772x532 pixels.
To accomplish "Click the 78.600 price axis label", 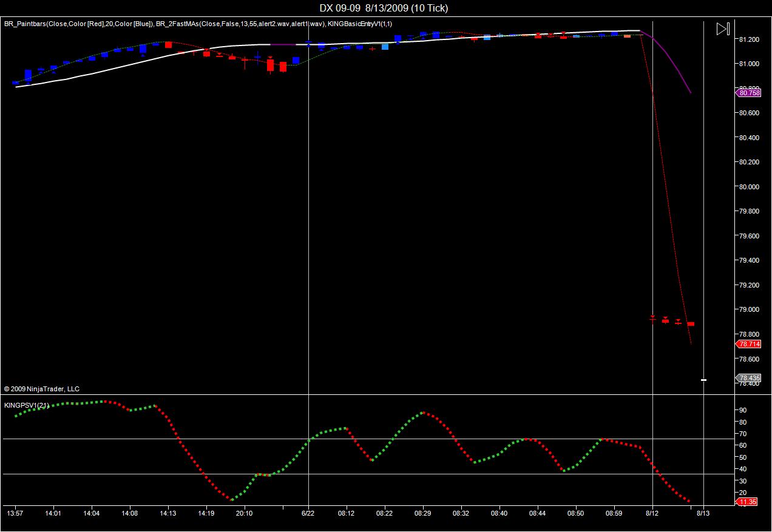I will click(x=750, y=359).
